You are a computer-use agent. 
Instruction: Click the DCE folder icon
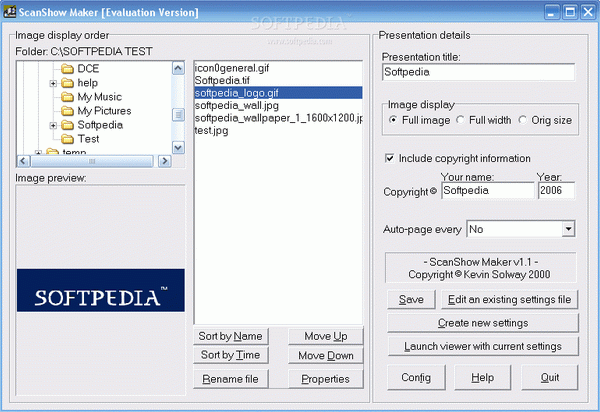point(67,69)
